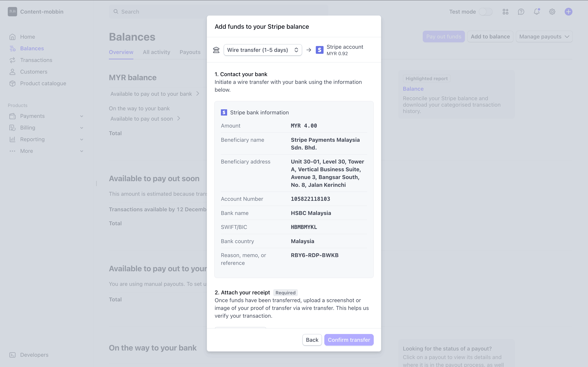Open the Wire transfer method dropdown
This screenshot has width=588, height=367.
[x=263, y=50]
